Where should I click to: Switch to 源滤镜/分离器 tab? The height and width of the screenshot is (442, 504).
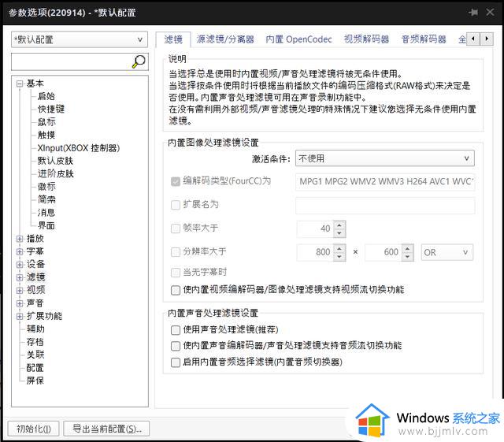click(225, 39)
